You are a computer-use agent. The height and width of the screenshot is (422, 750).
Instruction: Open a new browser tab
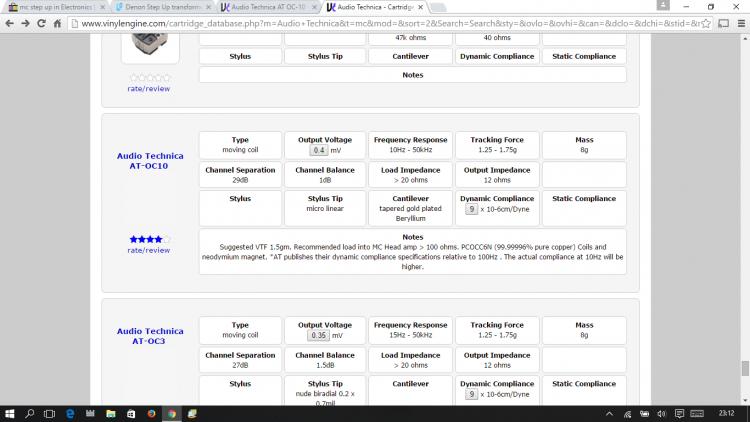click(438, 7)
